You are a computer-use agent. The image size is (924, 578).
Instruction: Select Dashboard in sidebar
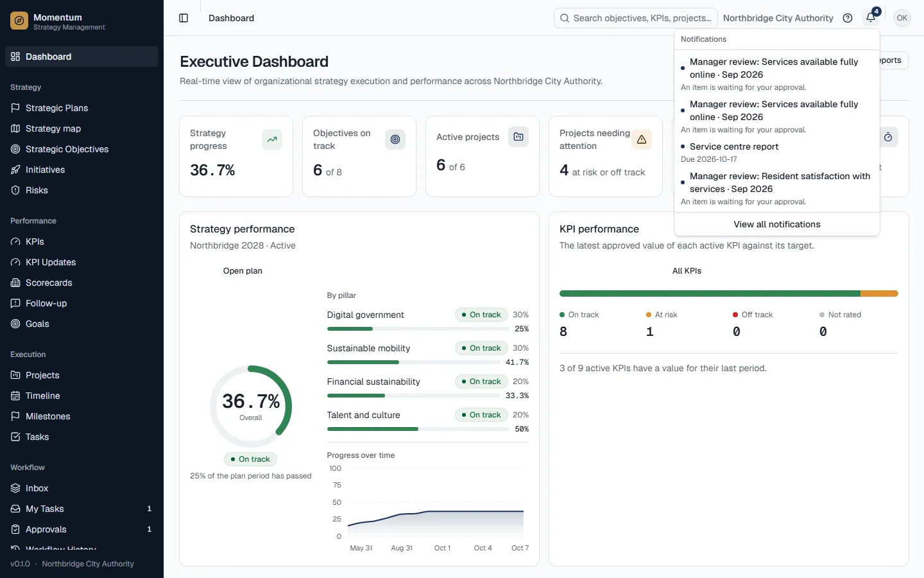pos(81,57)
